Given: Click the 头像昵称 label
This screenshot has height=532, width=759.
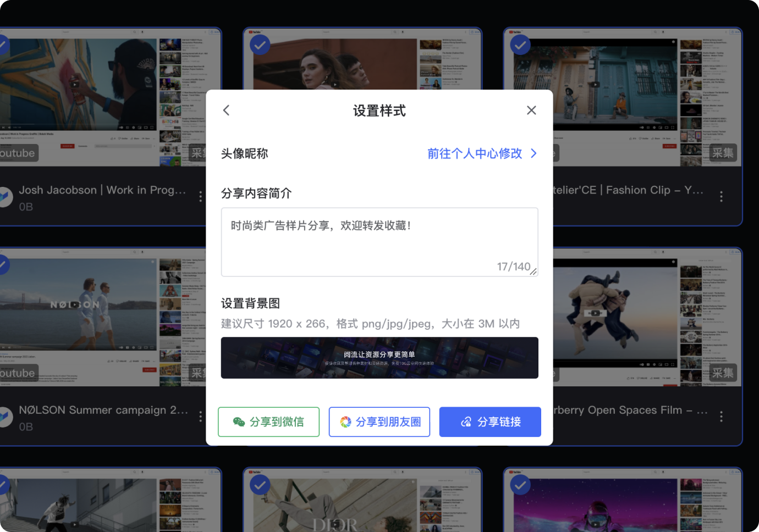Looking at the screenshot, I should (x=244, y=153).
